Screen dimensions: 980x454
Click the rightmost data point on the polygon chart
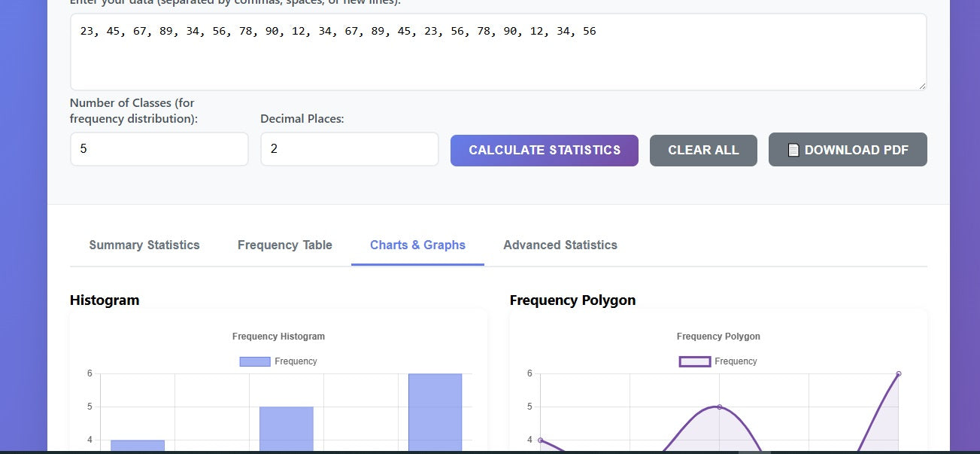[899, 373]
